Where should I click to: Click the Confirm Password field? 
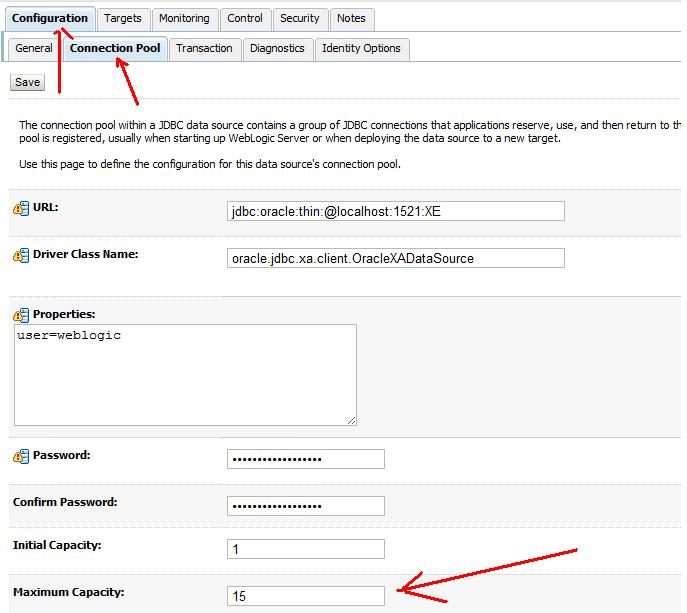tap(306, 506)
